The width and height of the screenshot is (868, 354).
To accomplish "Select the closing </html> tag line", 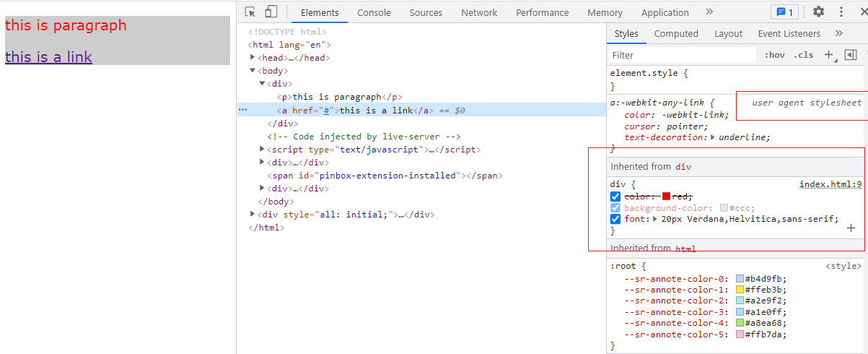I will tap(266, 228).
